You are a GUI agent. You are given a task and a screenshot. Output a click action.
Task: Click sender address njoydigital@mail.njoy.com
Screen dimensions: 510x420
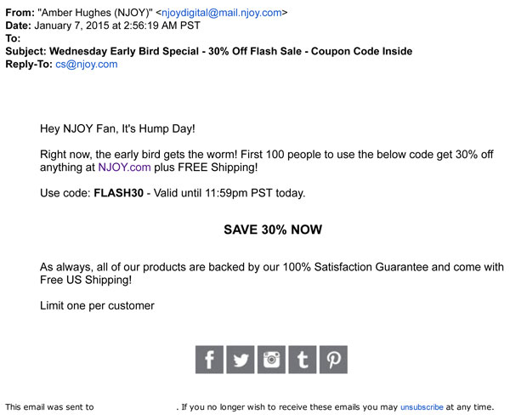point(222,13)
